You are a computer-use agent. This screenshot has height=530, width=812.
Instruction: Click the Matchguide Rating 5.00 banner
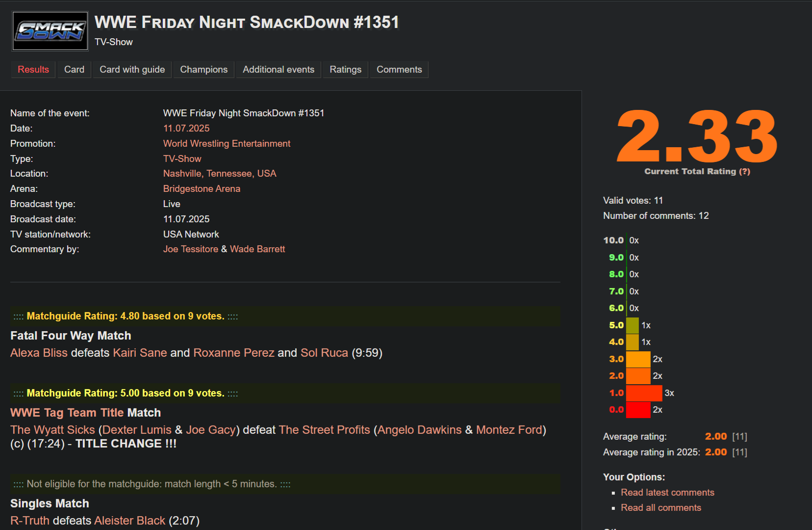[285, 394]
